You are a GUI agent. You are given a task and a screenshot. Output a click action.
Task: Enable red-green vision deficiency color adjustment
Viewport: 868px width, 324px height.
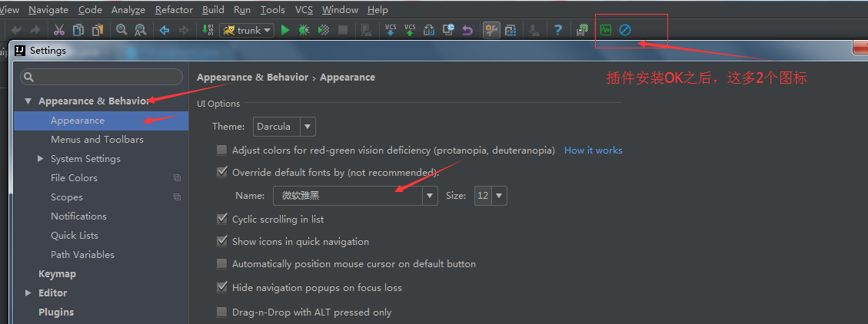(222, 150)
